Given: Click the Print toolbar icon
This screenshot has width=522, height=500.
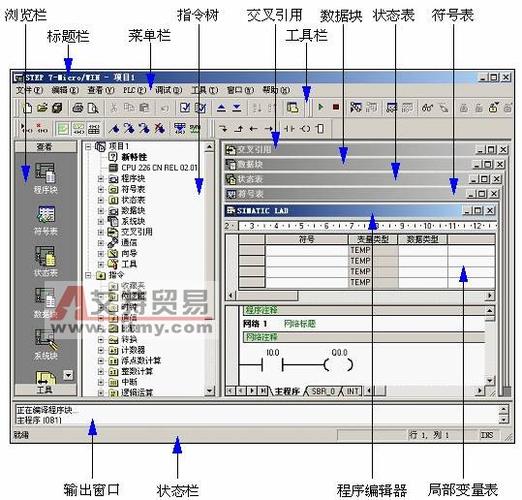Looking at the screenshot, I should pyautogui.click(x=78, y=108).
